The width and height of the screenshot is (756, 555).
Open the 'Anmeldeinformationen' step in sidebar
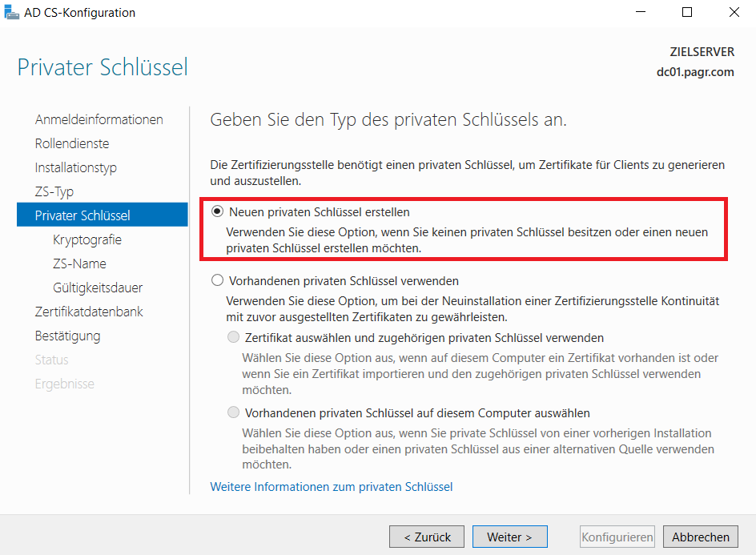(99, 119)
